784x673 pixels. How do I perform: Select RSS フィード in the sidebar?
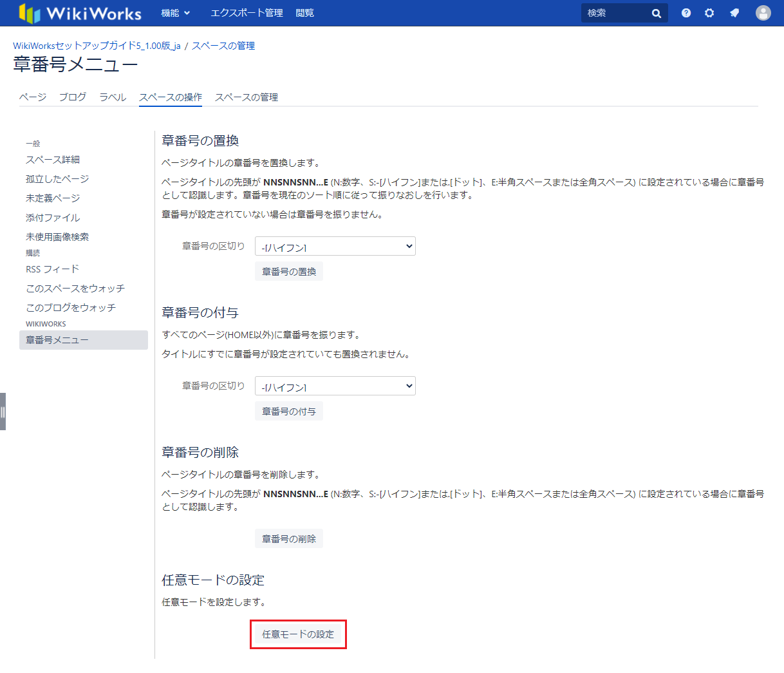pyautogui.click(x=52, y=269)
